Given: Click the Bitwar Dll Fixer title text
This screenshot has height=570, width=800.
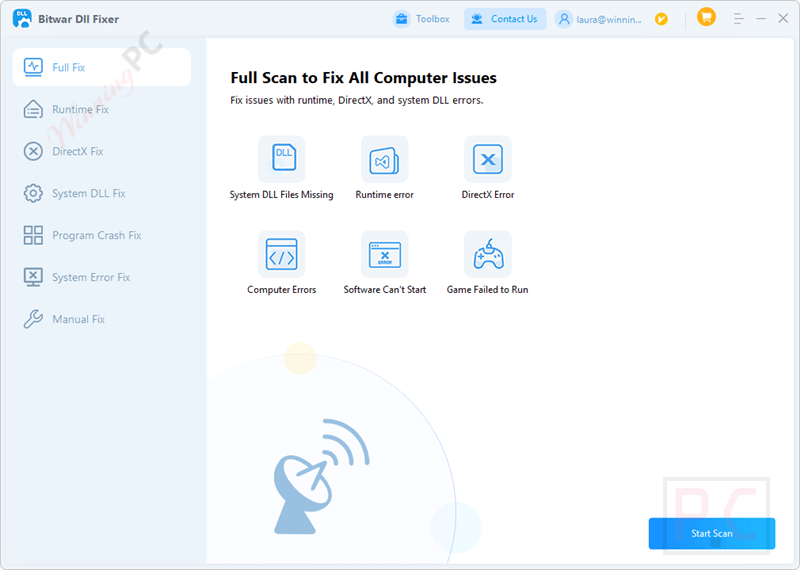Looking at the screenshot, I should click(79, 19).
